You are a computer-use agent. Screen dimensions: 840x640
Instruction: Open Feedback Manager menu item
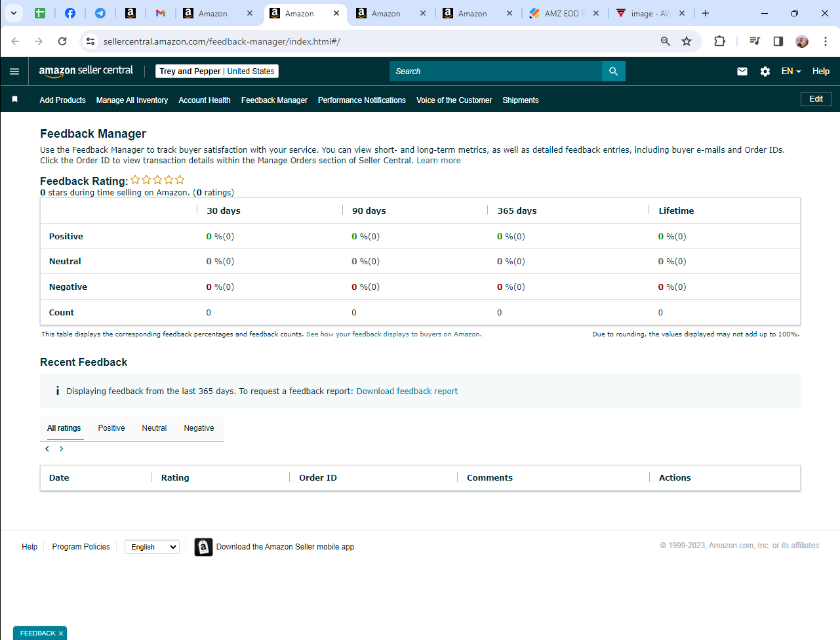tap(274, 100)
